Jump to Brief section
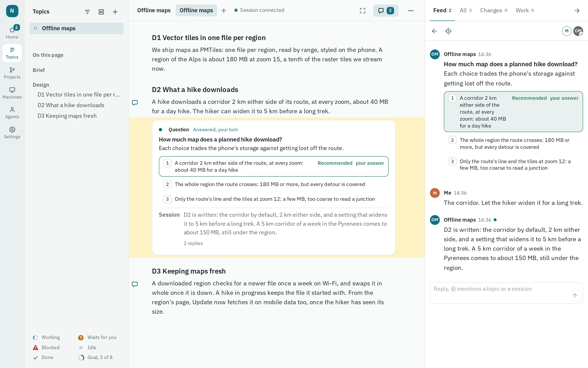Screen dimensions: 588x368 tap(39, 70)
